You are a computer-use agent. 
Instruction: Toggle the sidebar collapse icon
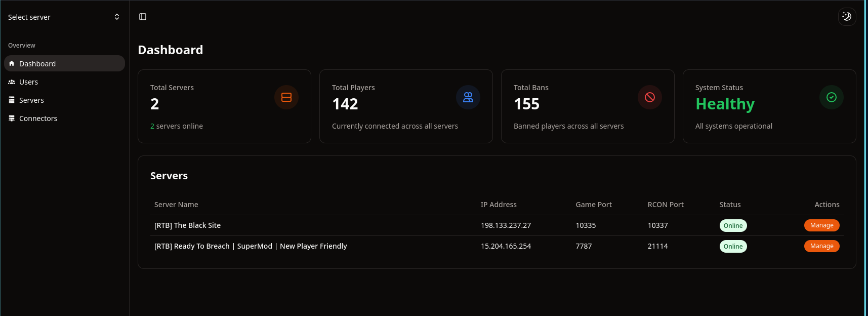143,17
